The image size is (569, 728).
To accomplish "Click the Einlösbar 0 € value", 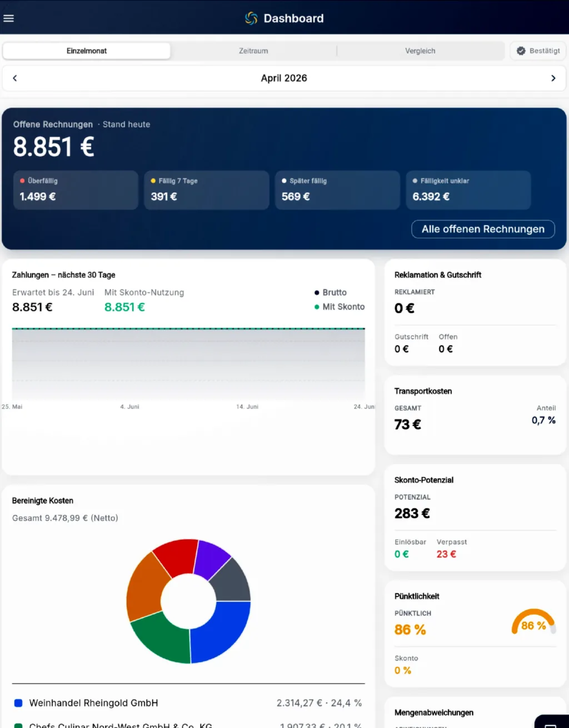I will [x=401, y=554].
